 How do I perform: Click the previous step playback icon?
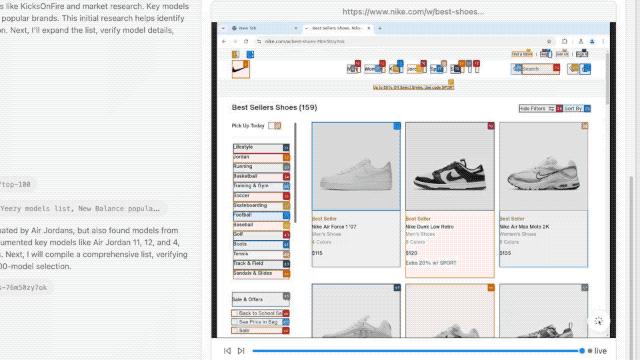click(227, 351)
